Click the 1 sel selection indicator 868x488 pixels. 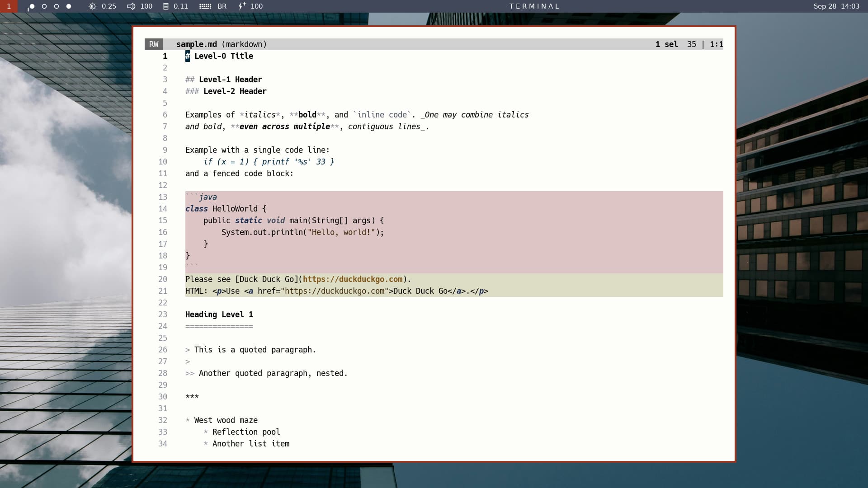tap(666, 44)
